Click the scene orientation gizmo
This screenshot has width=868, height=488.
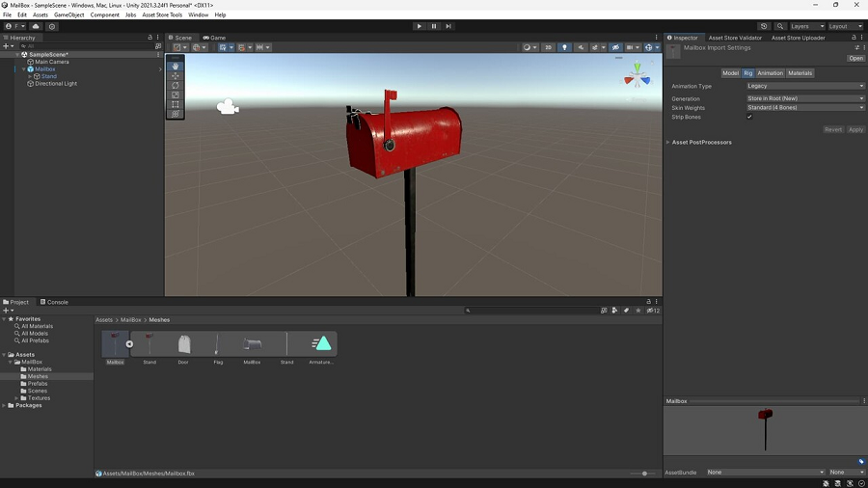pos(637,76)
